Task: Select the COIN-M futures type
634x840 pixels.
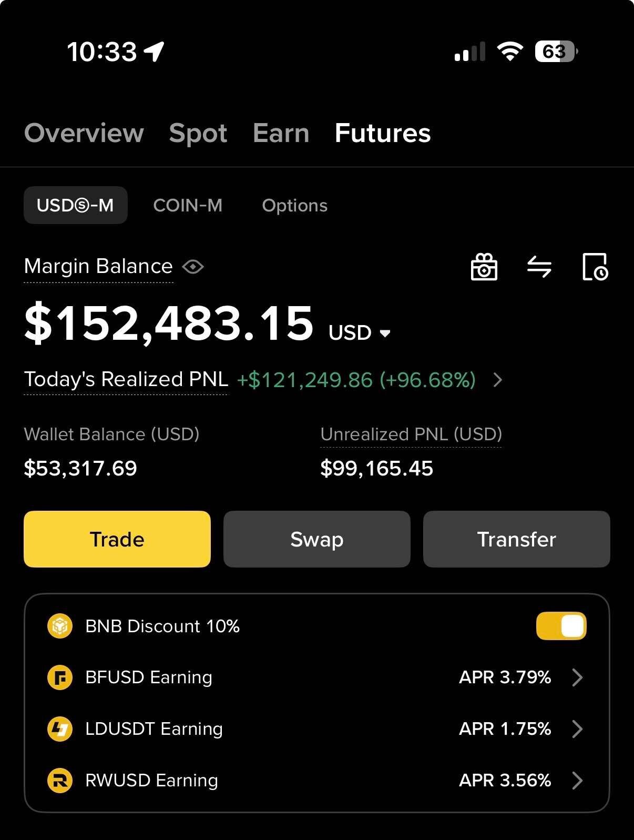Action: pyautogui.click(x=188, y=205)
